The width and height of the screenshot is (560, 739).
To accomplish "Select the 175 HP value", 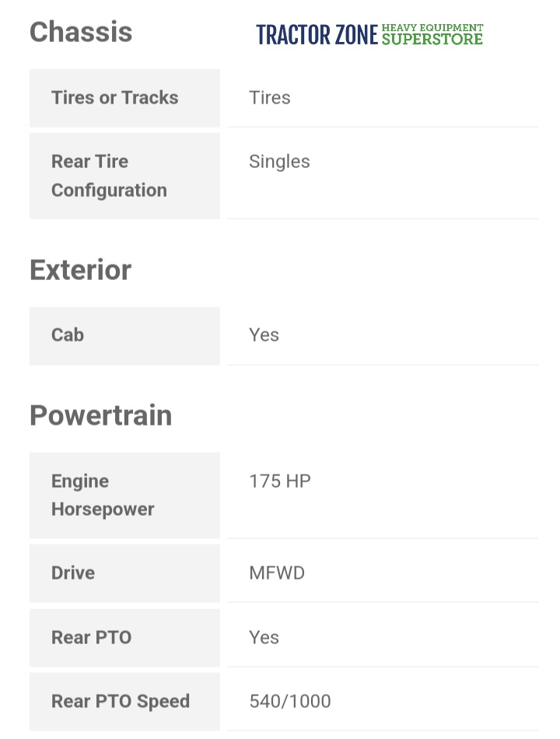I will [280, 482].
